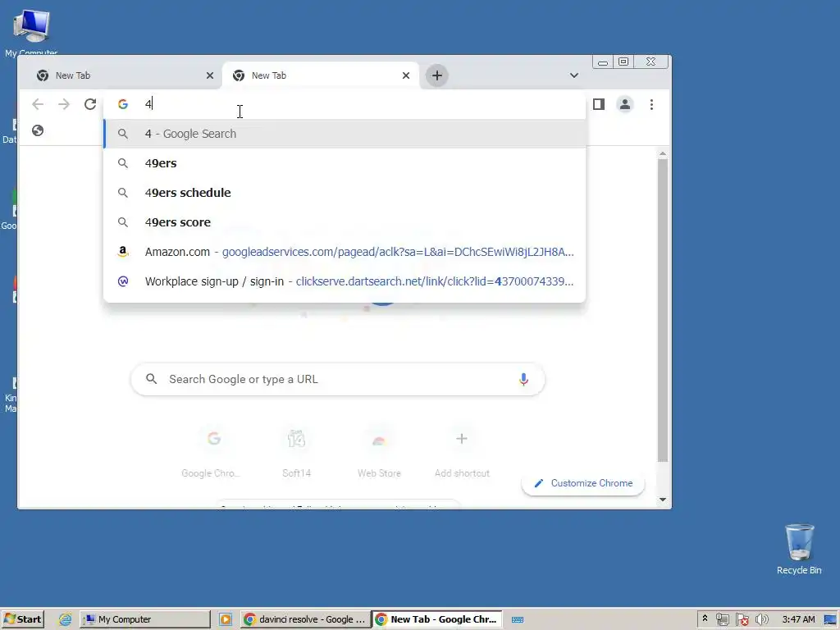The height and width of the screenshot is (630, 840).
Task: Start voice search with microphone icon
Action: click(x=523, y=379)
